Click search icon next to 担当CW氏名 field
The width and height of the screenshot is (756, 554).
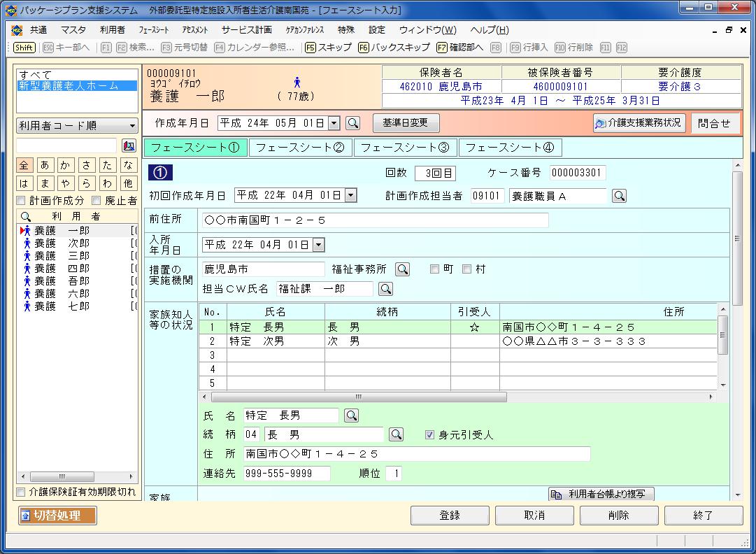coord(385,289)
